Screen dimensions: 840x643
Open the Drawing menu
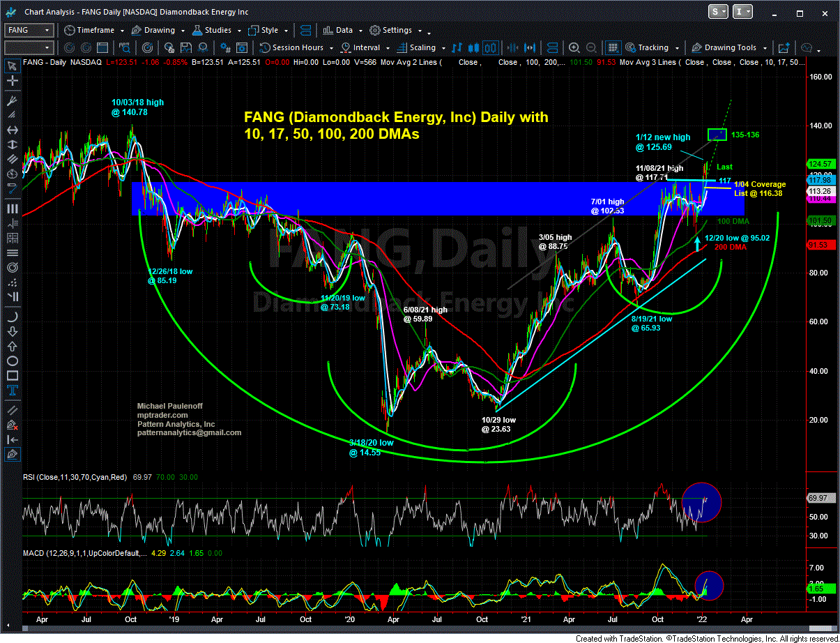pyautogui.click(x=158, y=30)
